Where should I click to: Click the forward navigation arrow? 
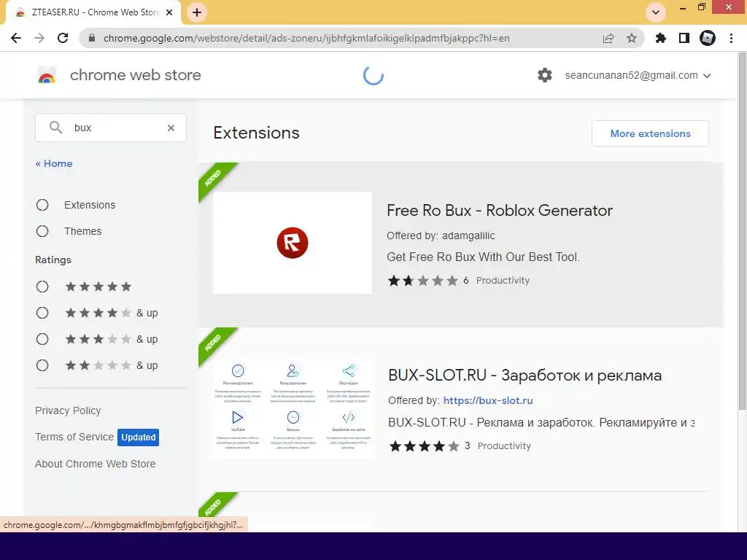[39, 38]
